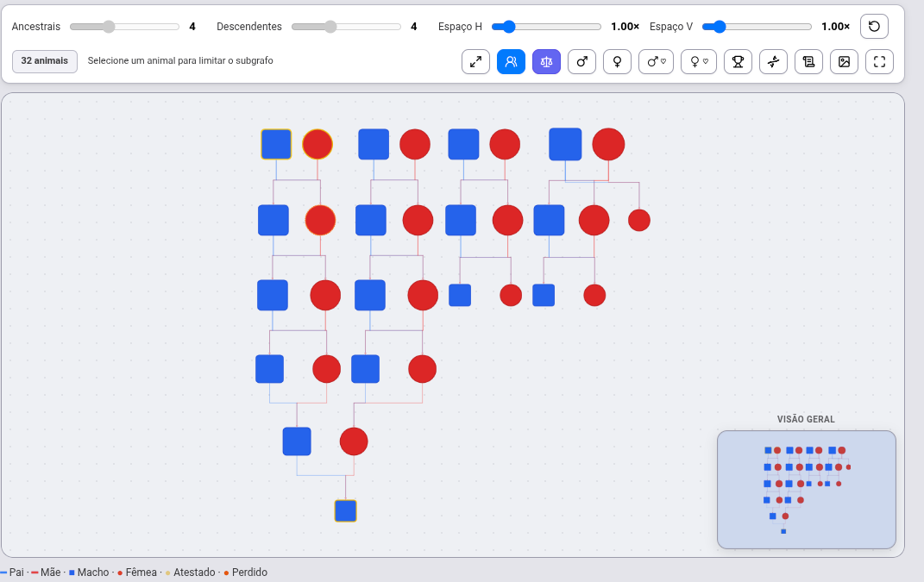
Task: Click the fullscreen brackets icon
Action: coord(879,61)
